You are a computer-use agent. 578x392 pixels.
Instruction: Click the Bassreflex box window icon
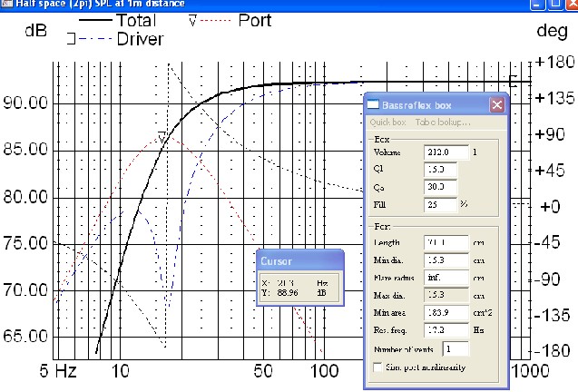373,104
